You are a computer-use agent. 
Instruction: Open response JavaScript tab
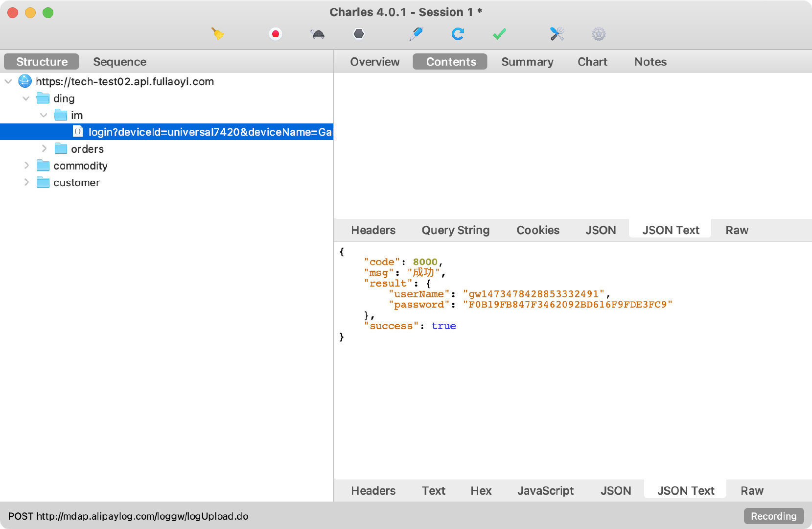[545, 491]
